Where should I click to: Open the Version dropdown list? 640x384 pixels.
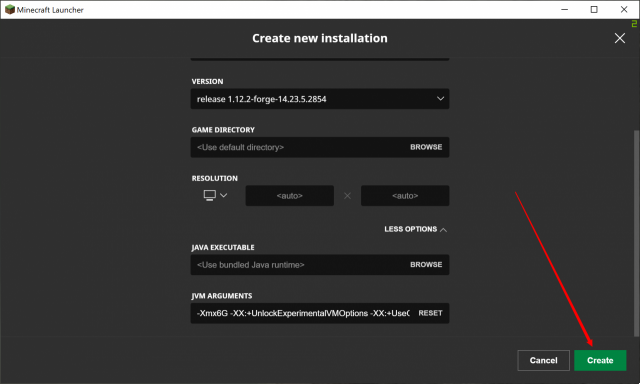click(x=320, y=99)
